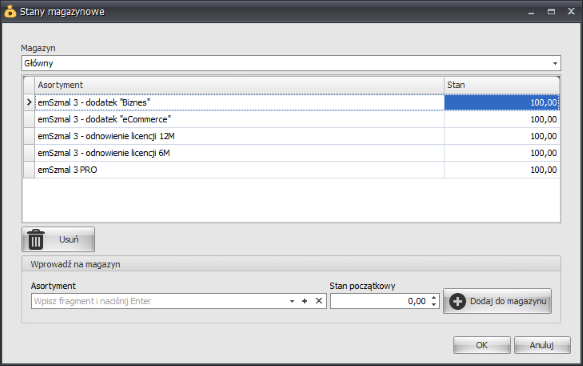Click row indicator arrow of "Biznes" row
This screenshot has width=583, height=366.
(29, 102)
